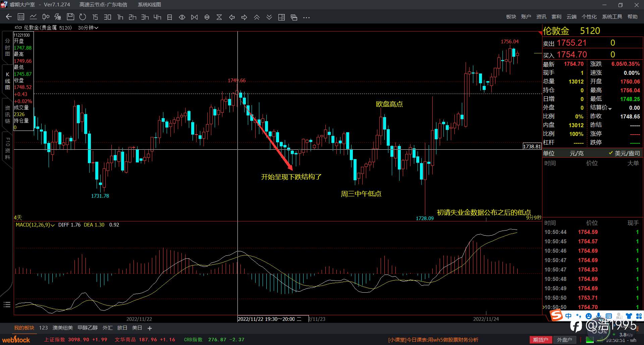Open the 系统工具 menu
This screenshot has height=345, width=644.
pyautogui.click(x=612, y=17)
